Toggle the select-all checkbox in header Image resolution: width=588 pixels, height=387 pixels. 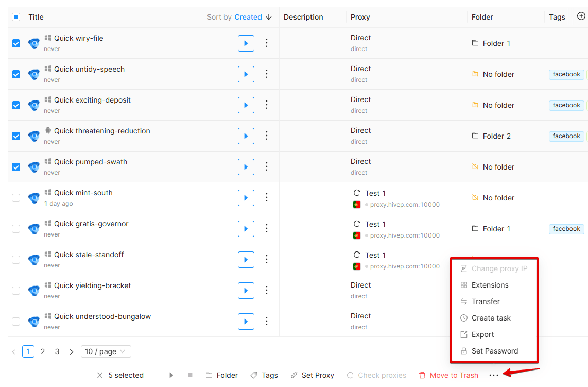point(16,17)
